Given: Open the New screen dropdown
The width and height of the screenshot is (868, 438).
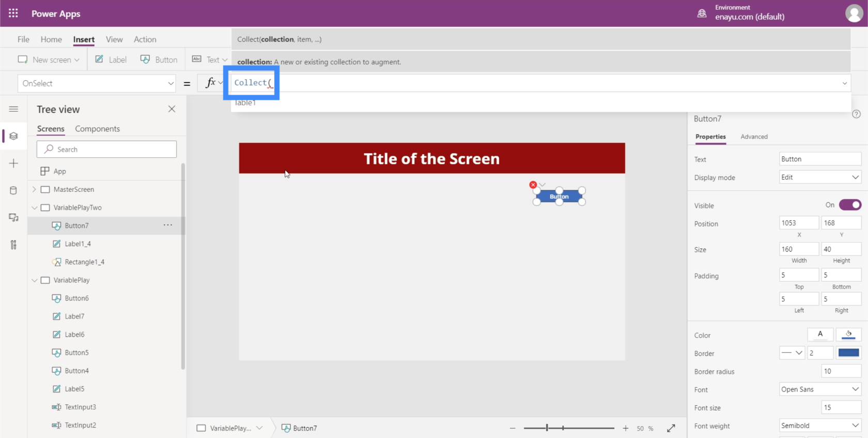Looking at the screenshot, I should [x=49, y=59].
